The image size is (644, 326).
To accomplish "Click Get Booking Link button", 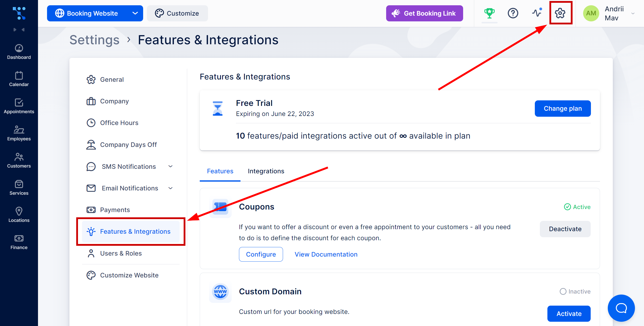I will [425, 13].
